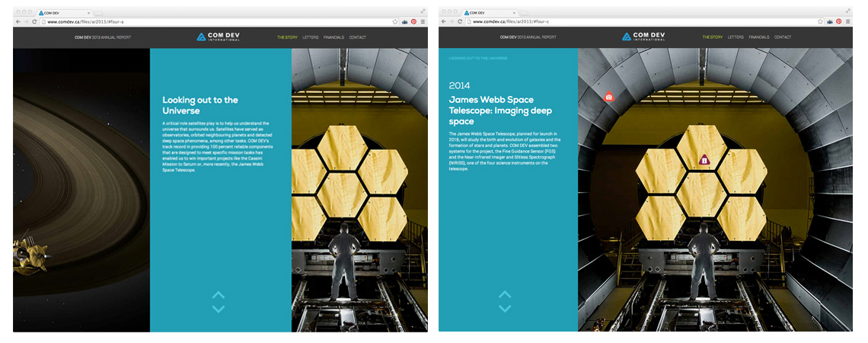Click up chevron below James Webb text
Image resolution: width=868 pixels, height=343 pixels.
click(x=504, y=294)
